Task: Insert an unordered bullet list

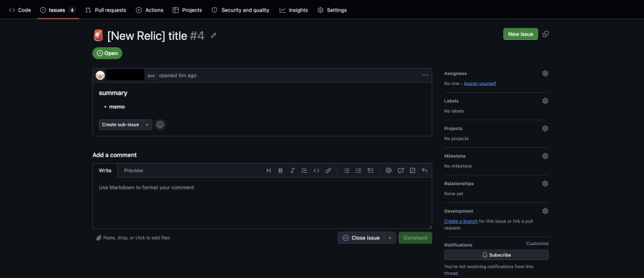Action: (x=346, y=171)
